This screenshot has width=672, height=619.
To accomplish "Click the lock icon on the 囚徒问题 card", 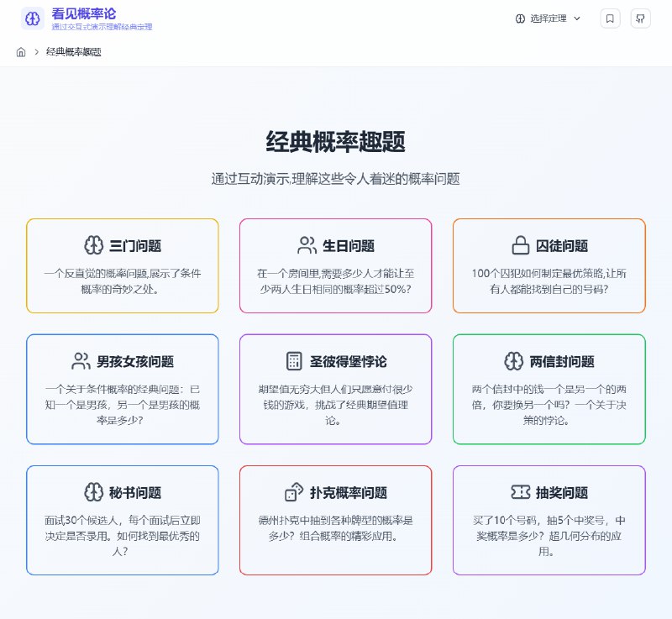I will click(x=522, y=245).
